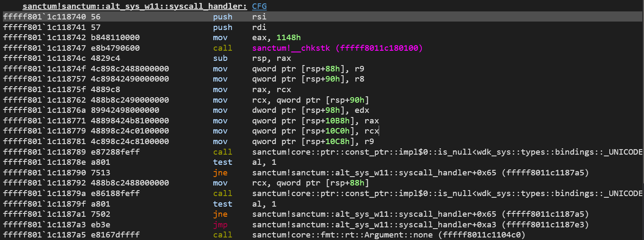Select opcode bytes e8167dffff
The height and width of the screenshot is (240, 644).
pyautogui.click(x=115, y=235)
